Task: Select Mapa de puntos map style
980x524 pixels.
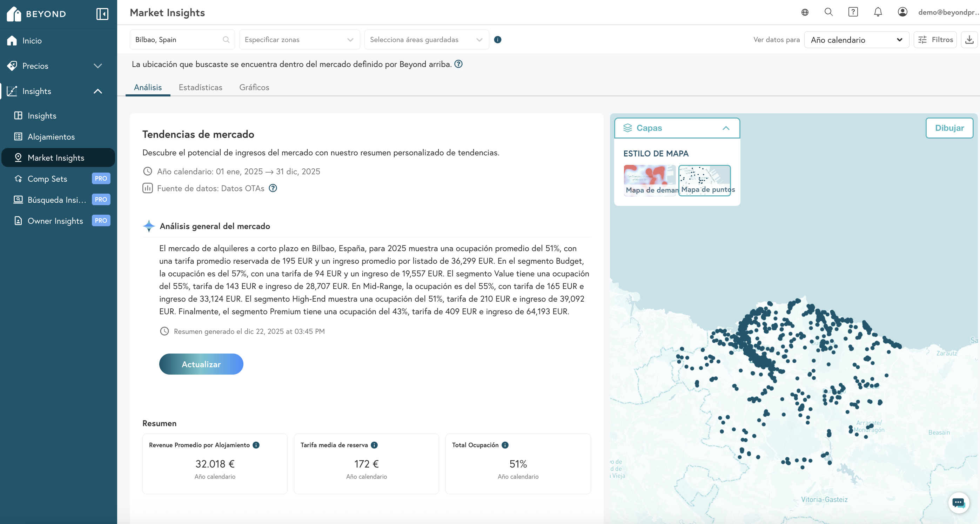Action: [x=705, y=180]
